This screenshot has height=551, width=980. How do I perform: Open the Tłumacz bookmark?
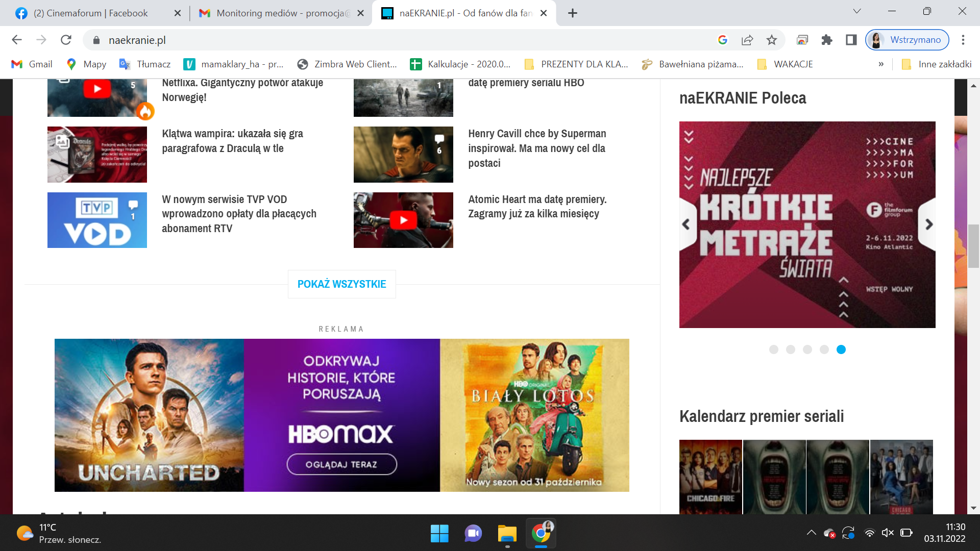(x=145, y=64)
